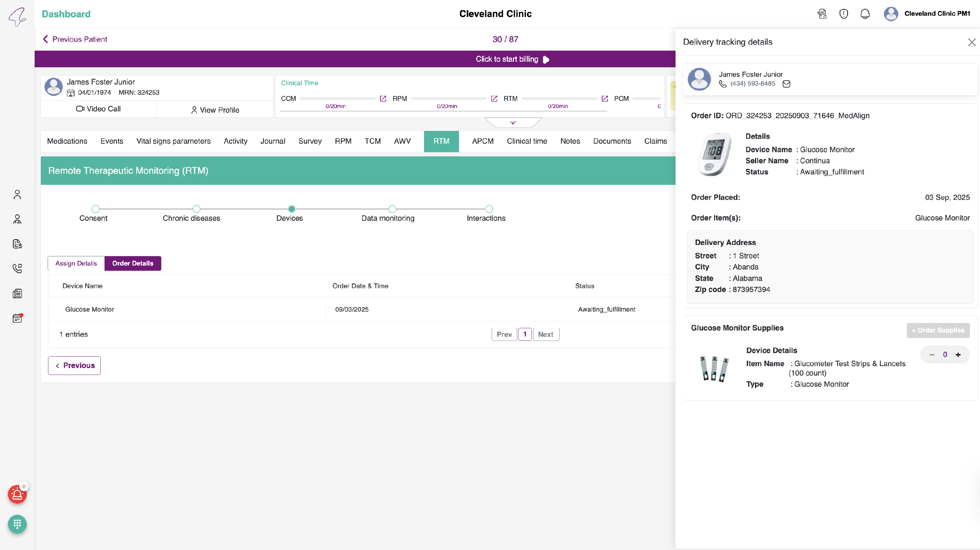Select the Consent step circle
This screenshot has width=980, height=550.
pos(95,209)
